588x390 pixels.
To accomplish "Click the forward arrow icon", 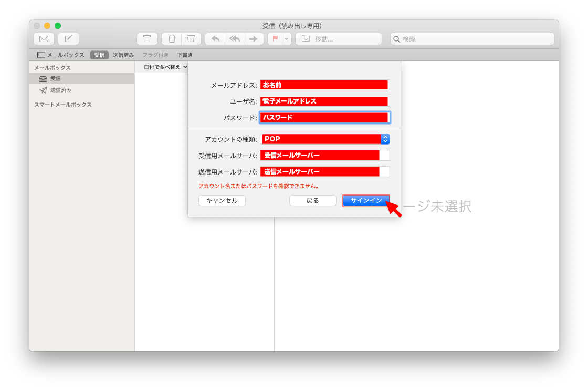I will point(254,39).
